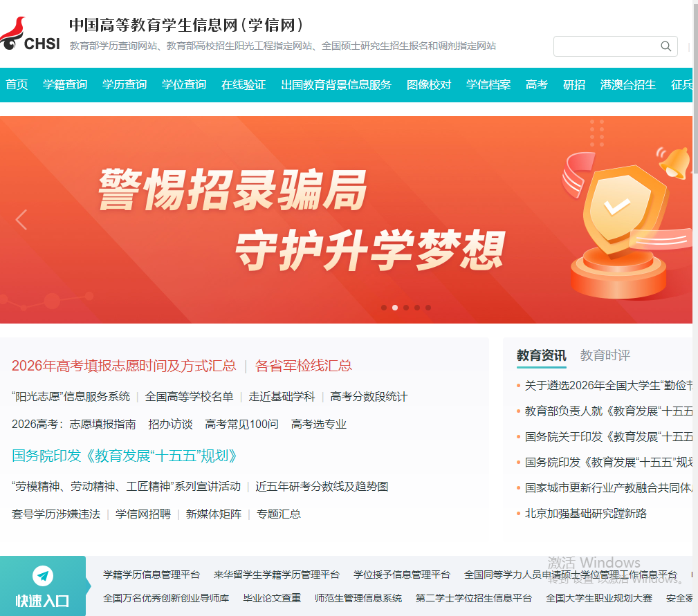Open 高考分数段统计 link
Viewport: 698px width, 616px height.
click(x=369, y=396)
